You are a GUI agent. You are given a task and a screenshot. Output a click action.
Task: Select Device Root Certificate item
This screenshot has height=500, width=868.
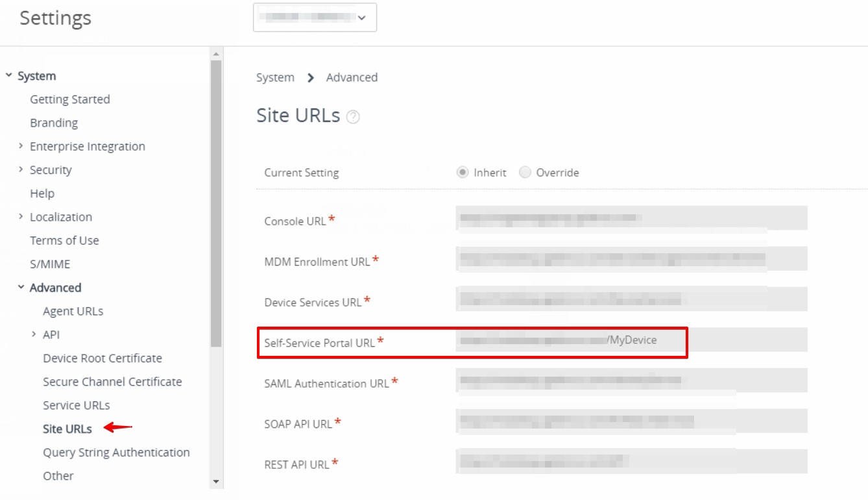tap(102, 358)
